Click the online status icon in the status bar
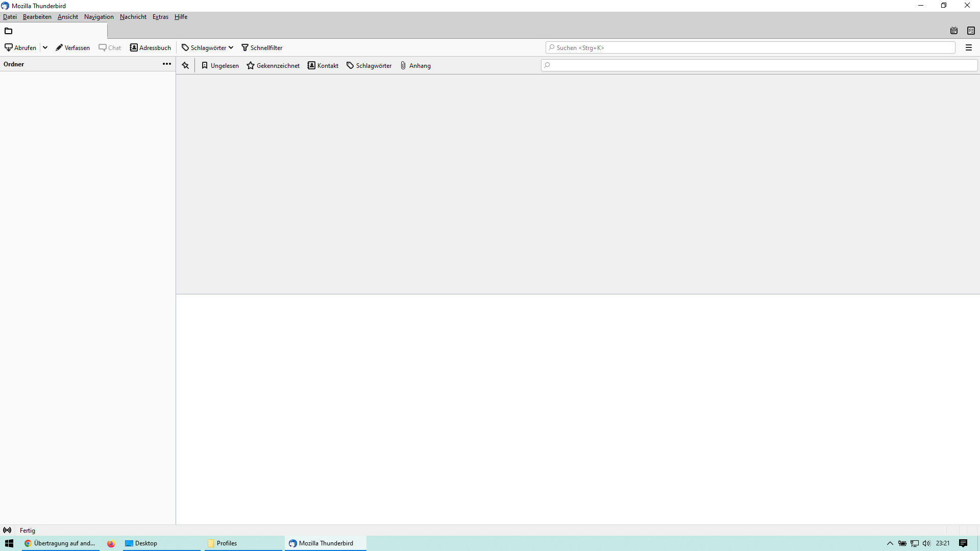Viewport: 980px width, 551px height. [x=7, y=530]
